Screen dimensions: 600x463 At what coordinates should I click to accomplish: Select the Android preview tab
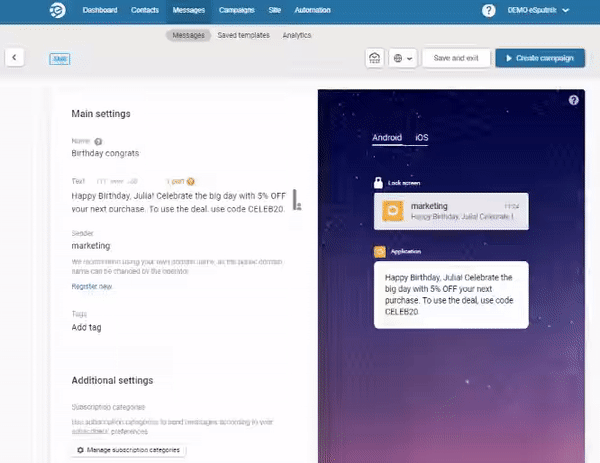click(386, 138)
